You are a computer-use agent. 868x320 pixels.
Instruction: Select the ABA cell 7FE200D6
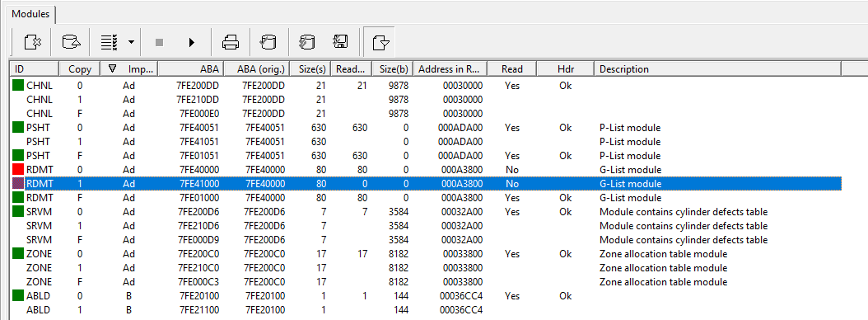click(198, 212)
